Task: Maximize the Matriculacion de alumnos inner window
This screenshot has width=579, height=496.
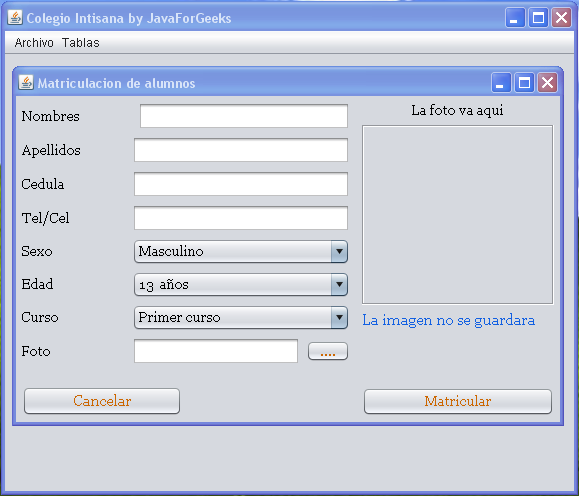Action: pyautogui.click(x=524, y=82)
